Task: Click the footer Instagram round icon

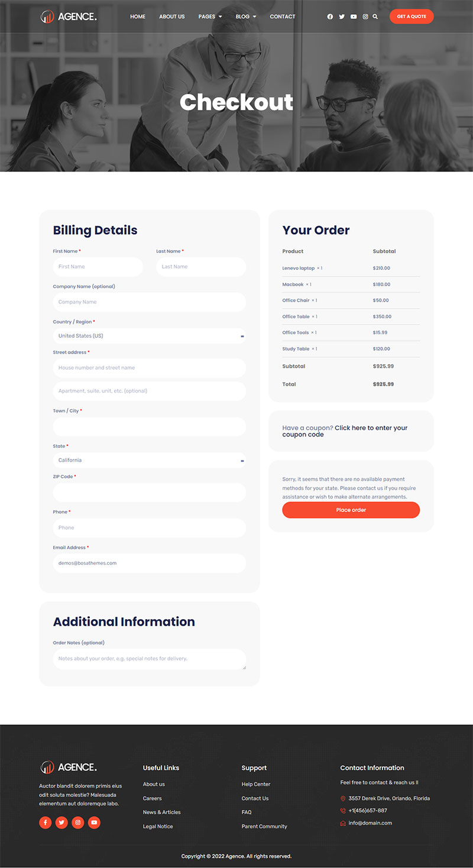Action: (x=78, y=822)
